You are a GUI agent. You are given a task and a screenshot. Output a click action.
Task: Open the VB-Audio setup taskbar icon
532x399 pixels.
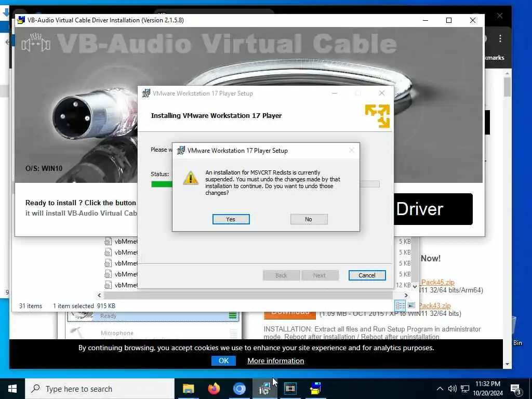[315, 389]
